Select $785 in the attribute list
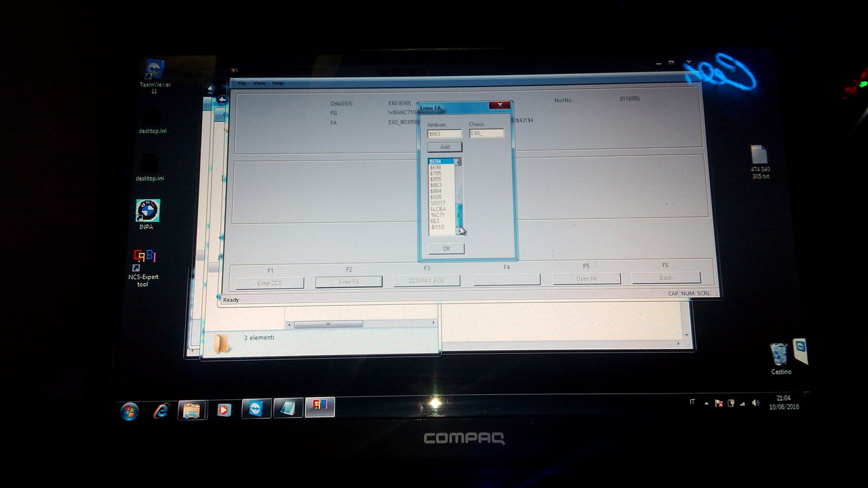The image size is (868, 488). [436, 174]
